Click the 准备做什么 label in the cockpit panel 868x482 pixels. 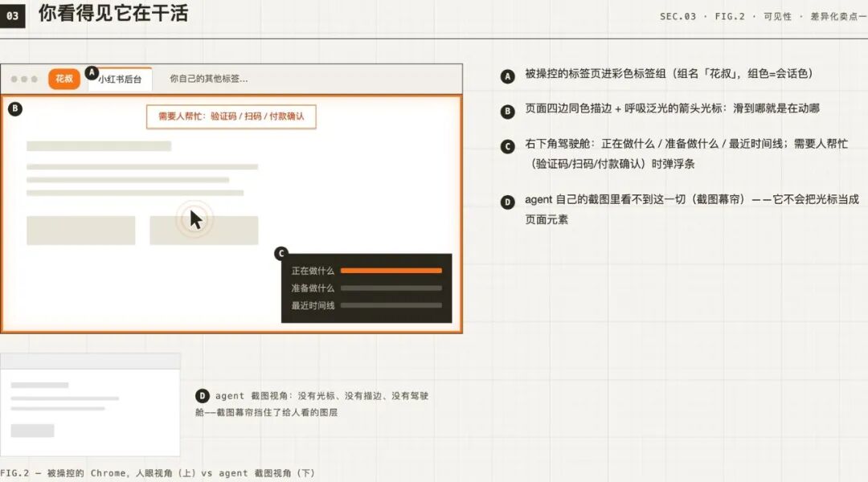pos(313,288)
